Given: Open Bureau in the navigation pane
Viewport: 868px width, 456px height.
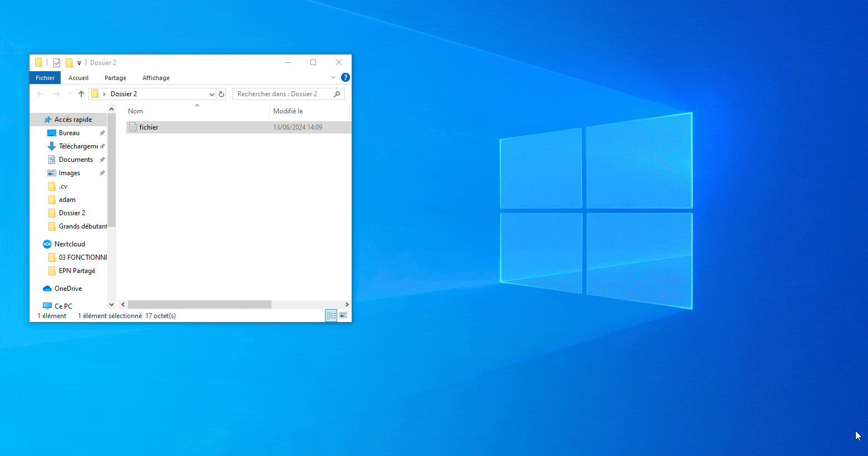Looking at the screenshot, I should click(69, 133).
